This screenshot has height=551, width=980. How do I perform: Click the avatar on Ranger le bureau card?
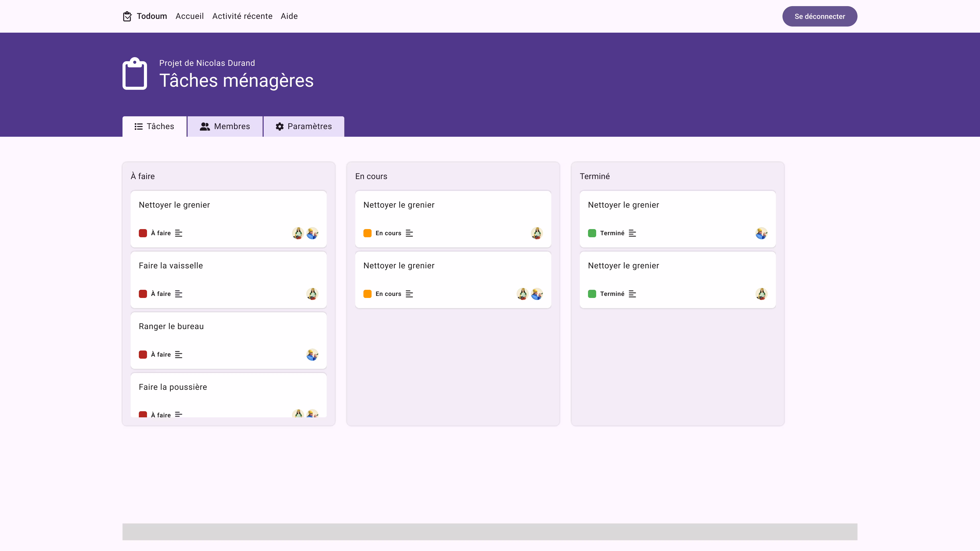(312, 354)
